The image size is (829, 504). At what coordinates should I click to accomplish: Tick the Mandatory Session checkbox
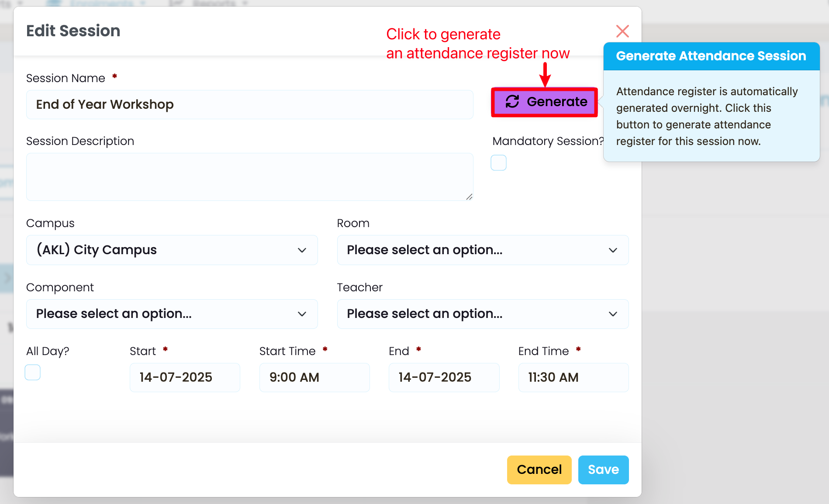coord(498,163)
